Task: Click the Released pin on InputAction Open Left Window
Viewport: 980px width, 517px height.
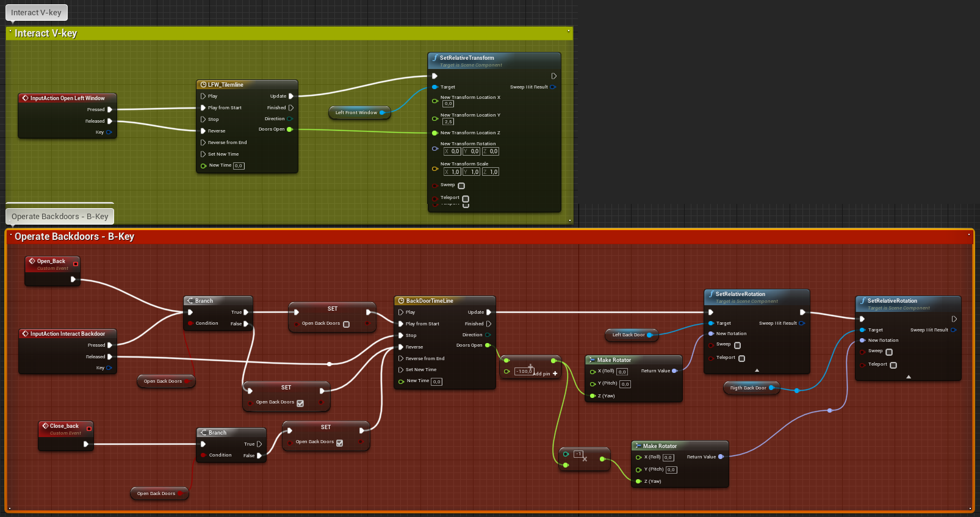Action: click(110, 121)
